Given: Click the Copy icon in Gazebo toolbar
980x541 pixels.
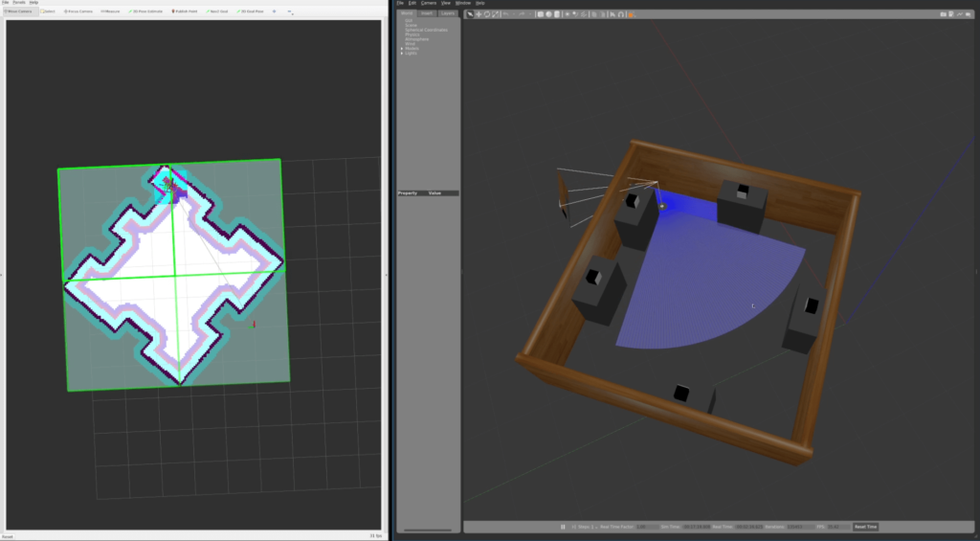Looking at the screenshot, I should coord(593,14).
